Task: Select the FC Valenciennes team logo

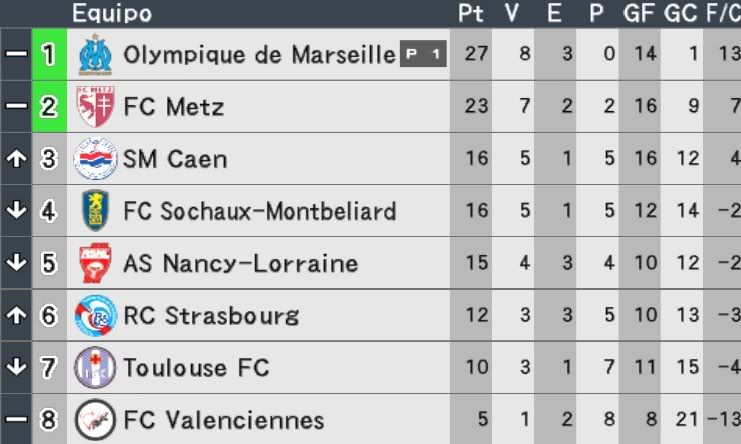Action: pyautogui.click(x=95, y=419)
